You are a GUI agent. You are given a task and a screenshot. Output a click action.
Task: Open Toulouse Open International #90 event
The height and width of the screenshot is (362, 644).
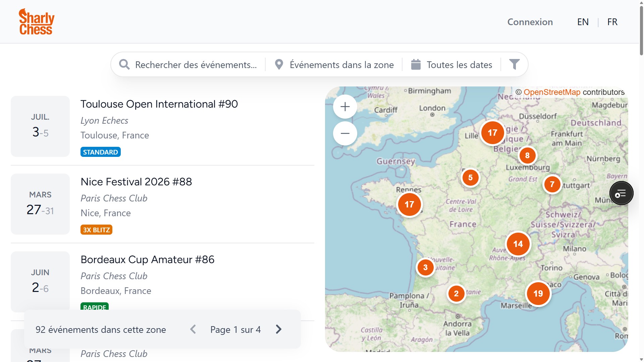(159, 104)
